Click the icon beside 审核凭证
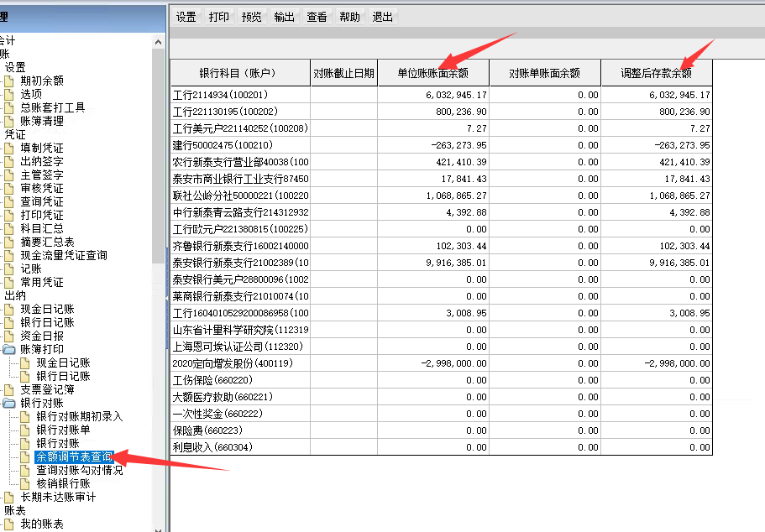 [x=8, y=188]
